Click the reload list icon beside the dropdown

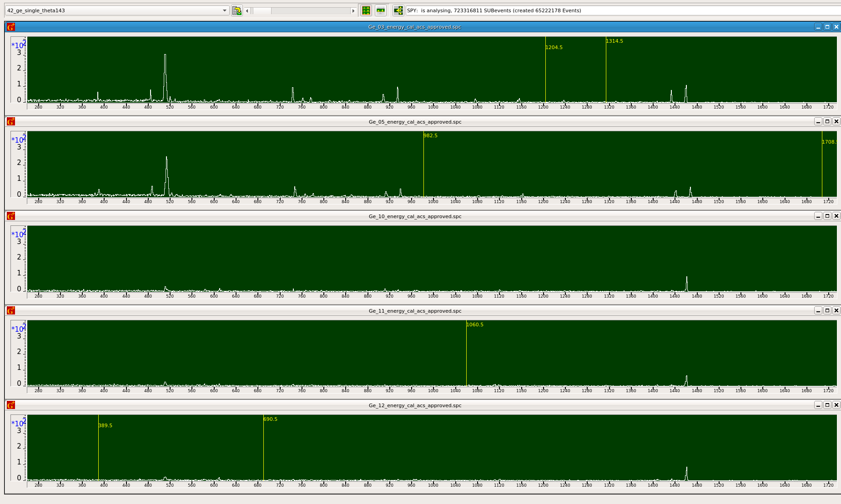237,10
